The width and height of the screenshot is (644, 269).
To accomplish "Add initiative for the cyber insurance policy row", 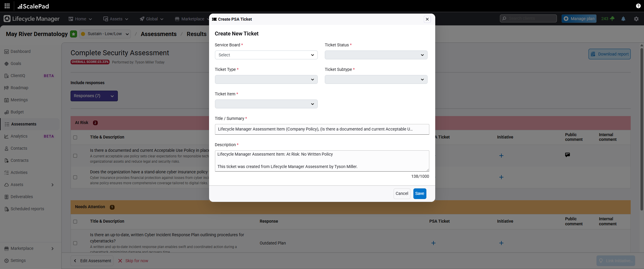I will (x=501, y=177).
